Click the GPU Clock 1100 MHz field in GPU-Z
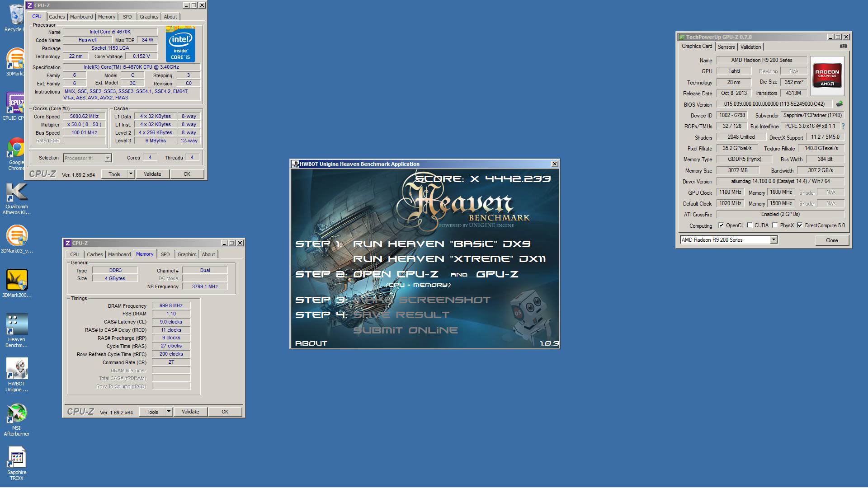Image resolution: width=868 pixels, height=488 pixels. [x=730, y=192]
